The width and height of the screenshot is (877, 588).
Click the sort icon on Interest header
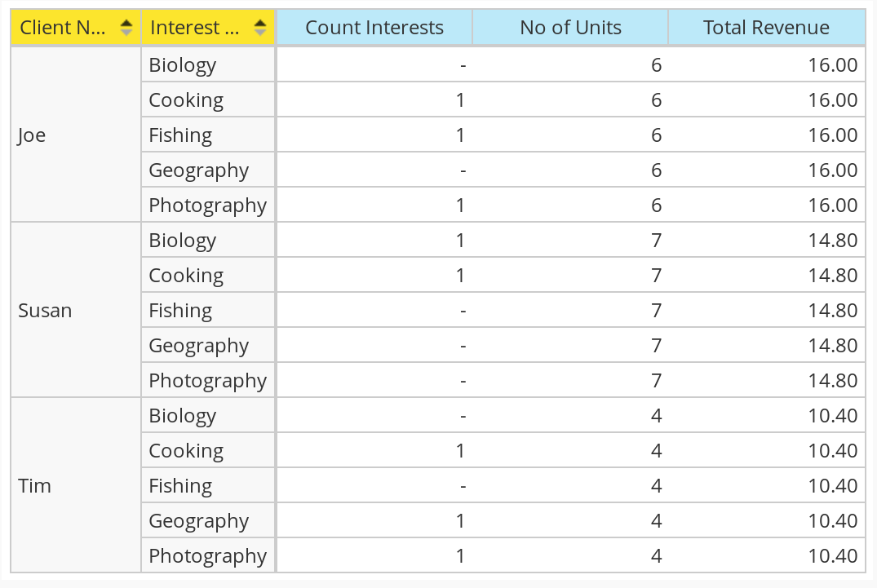click(x=259, y=28)
